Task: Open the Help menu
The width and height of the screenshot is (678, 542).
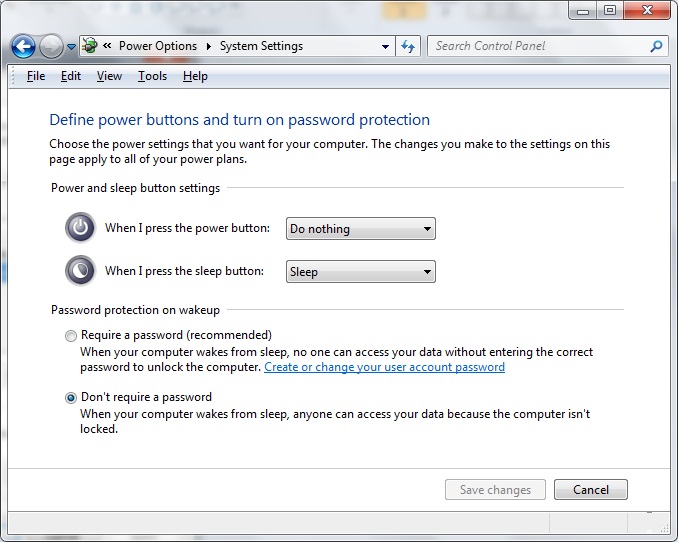Action: [195, 76]
